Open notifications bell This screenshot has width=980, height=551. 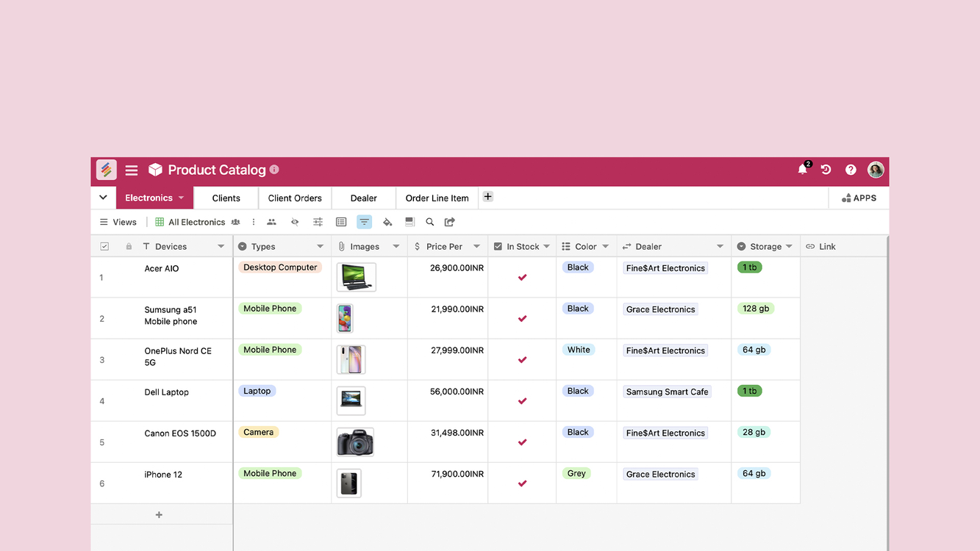pyautogui.click(x=803, y=170)
